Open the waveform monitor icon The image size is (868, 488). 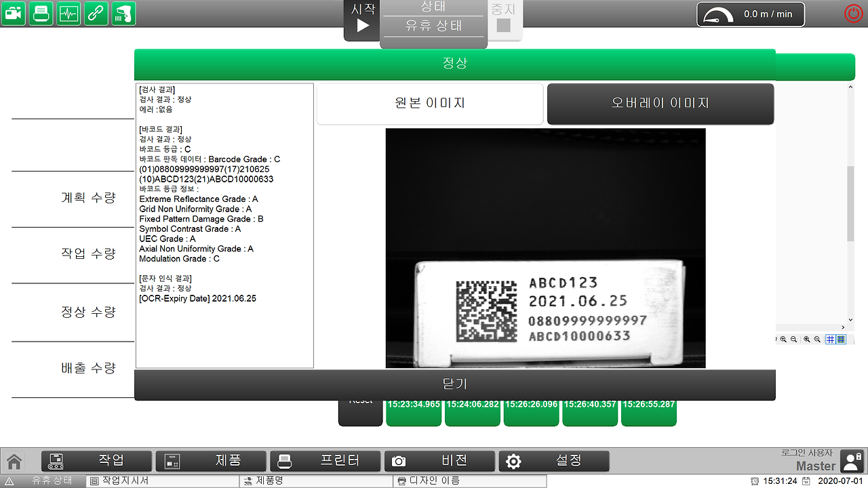68,14
